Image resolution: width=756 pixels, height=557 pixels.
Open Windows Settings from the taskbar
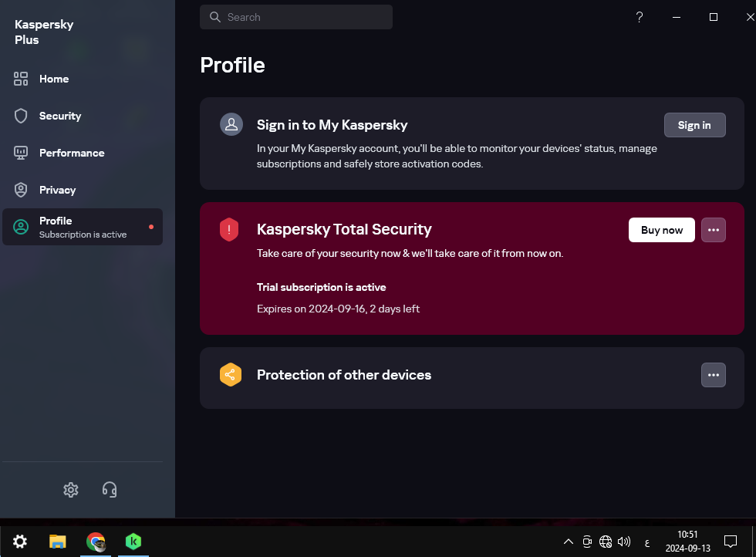20,542
